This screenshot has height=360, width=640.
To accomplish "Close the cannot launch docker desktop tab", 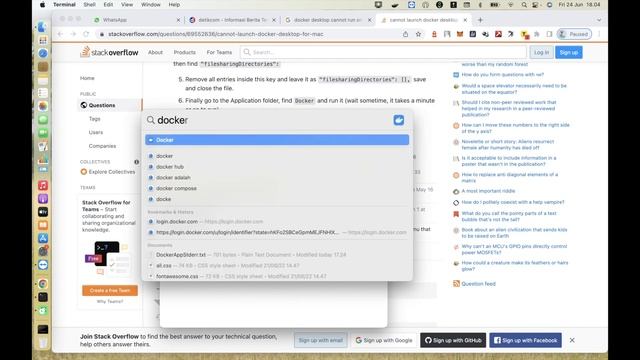I will click(465, 20).
